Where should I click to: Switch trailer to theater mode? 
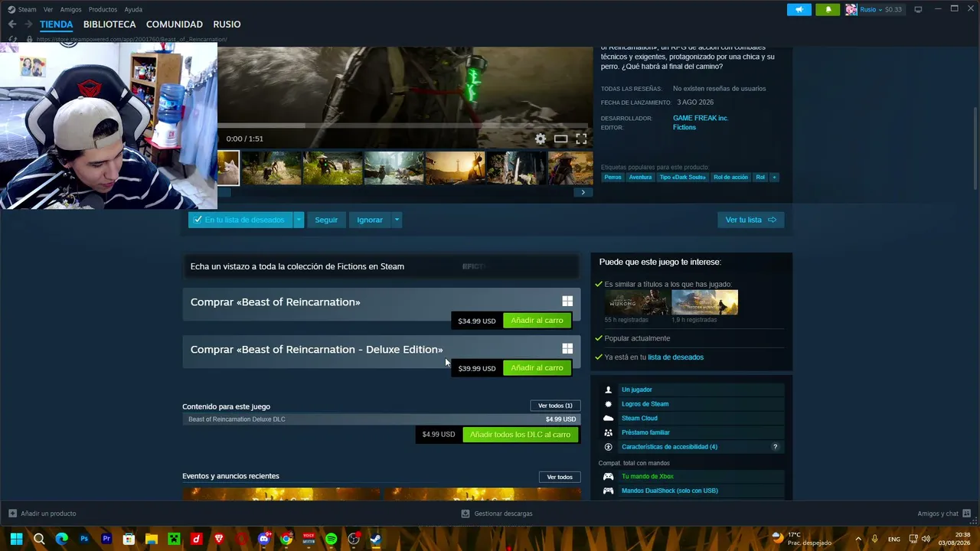click(561, 139)
